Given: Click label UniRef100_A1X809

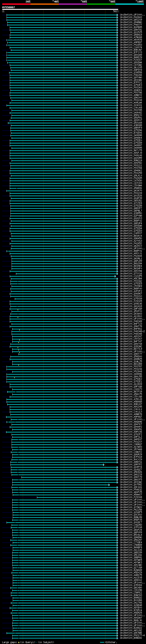Looking at the screenshot, I should [x=131, y=384].
